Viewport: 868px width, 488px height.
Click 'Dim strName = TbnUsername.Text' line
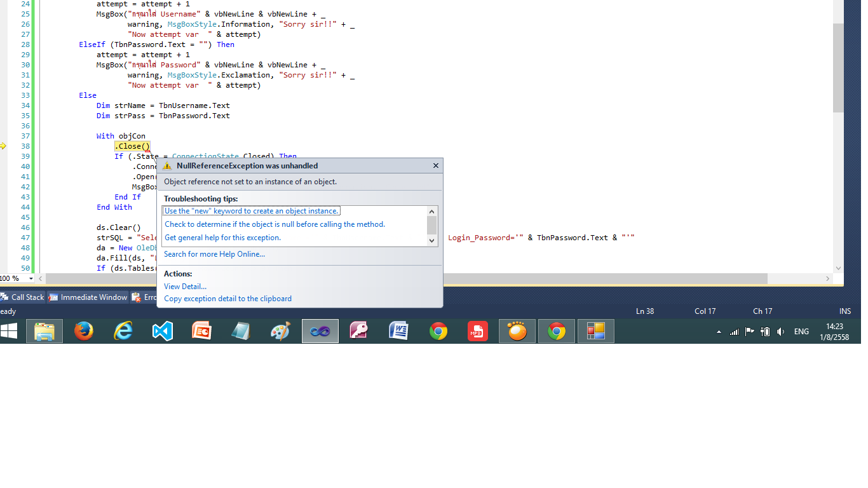[x=163, y=105]
